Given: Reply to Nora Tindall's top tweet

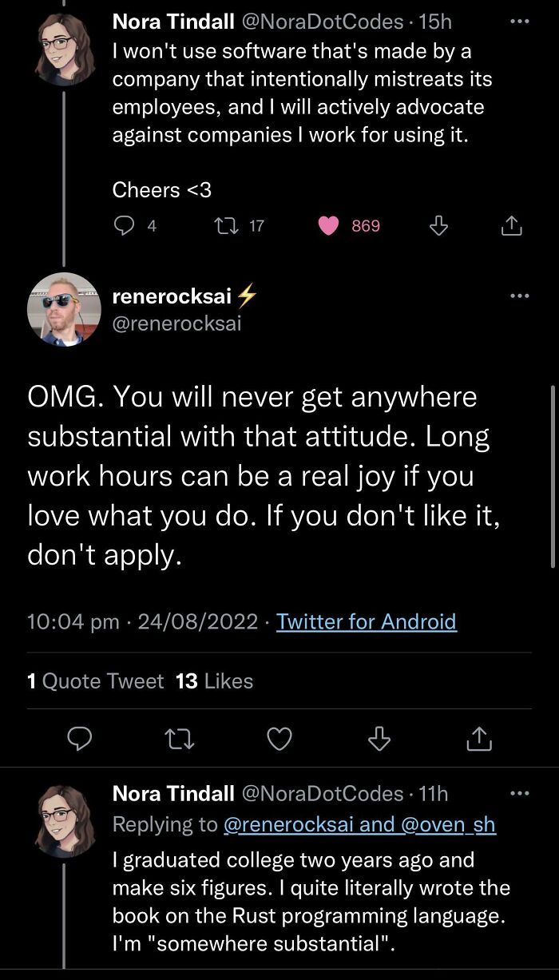Looking at the screenshot, I should click(124, 226).
